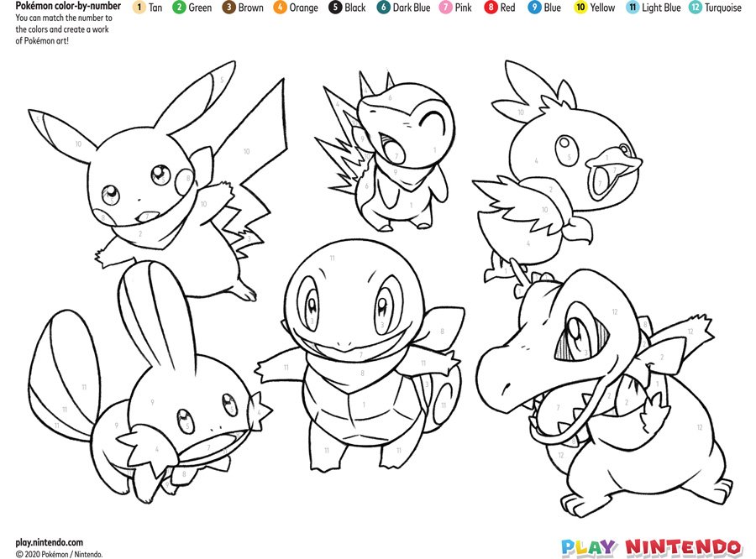Select the 'Turquoise' legend label

click(723, 8)
